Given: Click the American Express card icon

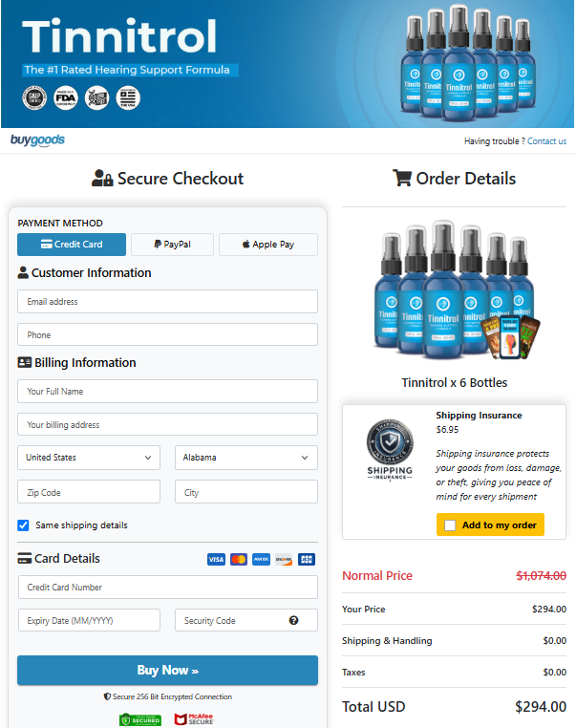Looking at the screenshot, I should (262, 560).
